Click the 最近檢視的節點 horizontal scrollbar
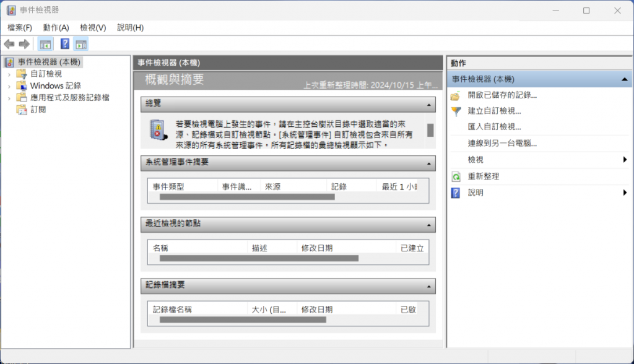This screenshot has height=364, width=634. click(x=259, y=258)
